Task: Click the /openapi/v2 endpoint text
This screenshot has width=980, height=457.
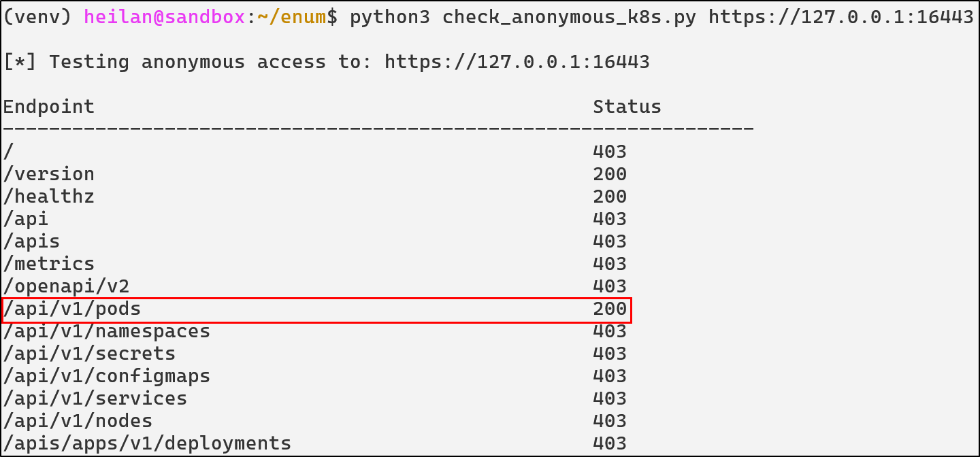Action: (67, 286)
